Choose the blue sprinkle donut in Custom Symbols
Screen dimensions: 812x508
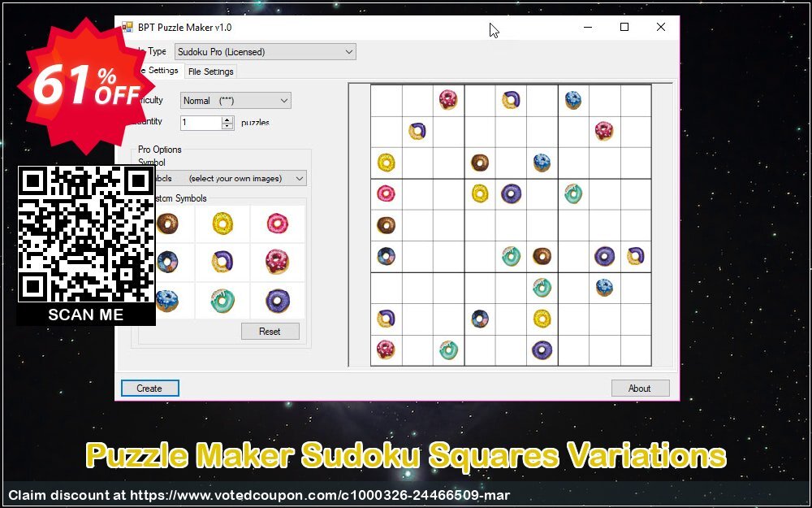166,301
